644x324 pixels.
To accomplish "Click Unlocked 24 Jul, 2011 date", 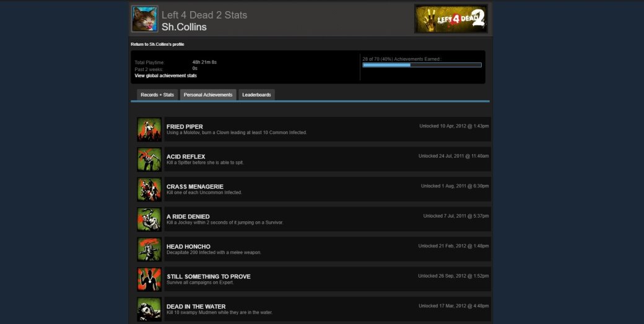I will tap(453, 156).
